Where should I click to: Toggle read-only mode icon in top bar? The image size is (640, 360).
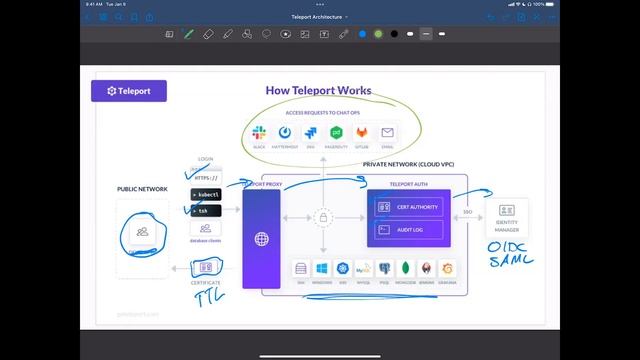(x=537, y=18)
